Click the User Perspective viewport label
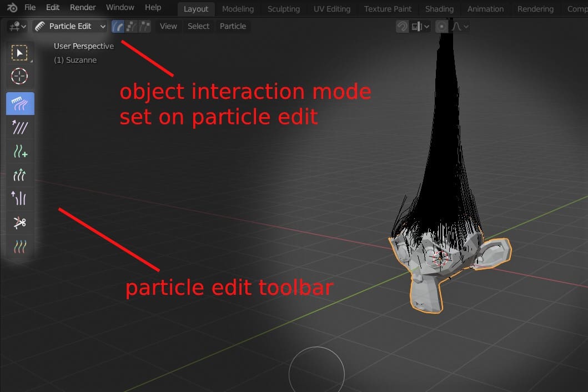The height and width of the screenshot is (392, 588). pos(84,46)
